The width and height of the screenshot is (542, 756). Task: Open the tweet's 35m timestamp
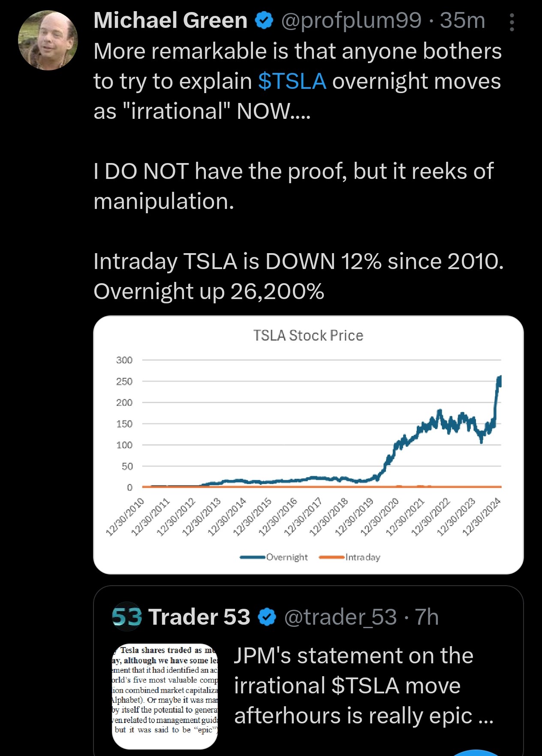463,20
